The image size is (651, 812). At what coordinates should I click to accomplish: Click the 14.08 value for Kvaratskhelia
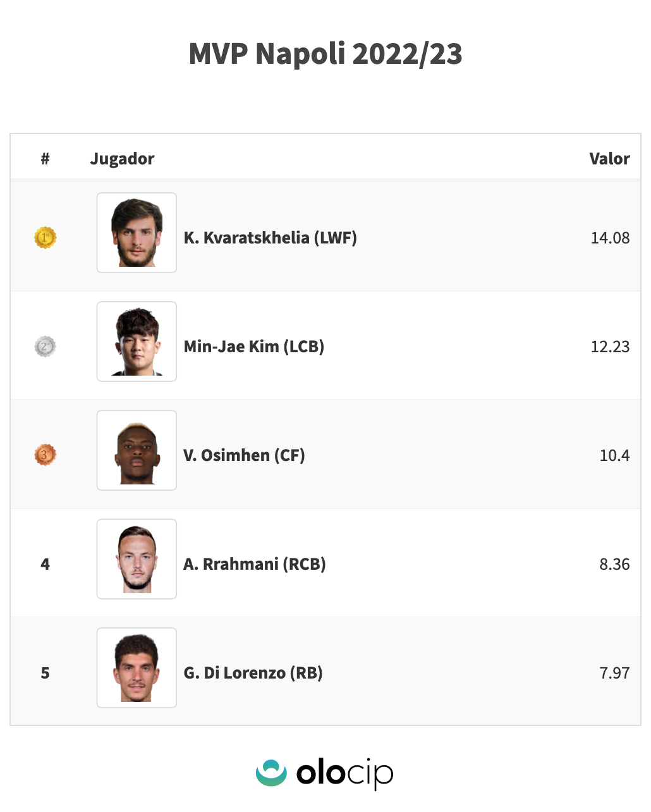point(610,238)
